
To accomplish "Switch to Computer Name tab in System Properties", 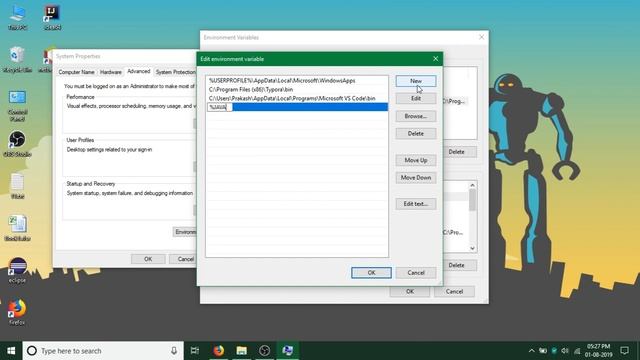I will coord(76,72).
